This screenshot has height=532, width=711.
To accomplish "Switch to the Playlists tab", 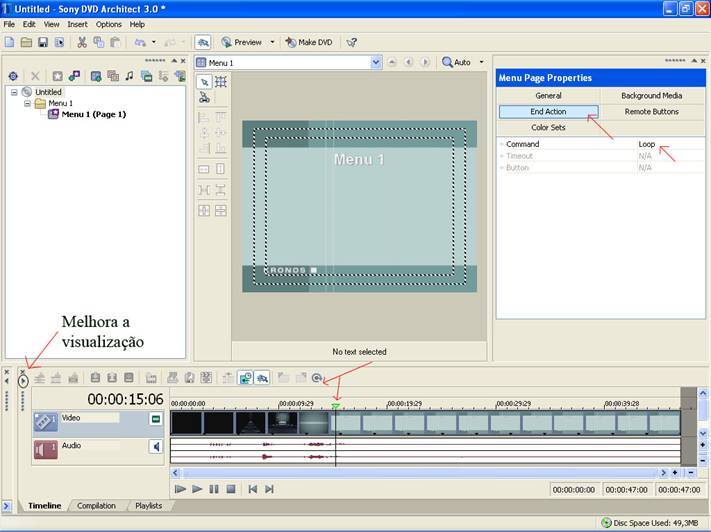I will (x=148, y=505).
